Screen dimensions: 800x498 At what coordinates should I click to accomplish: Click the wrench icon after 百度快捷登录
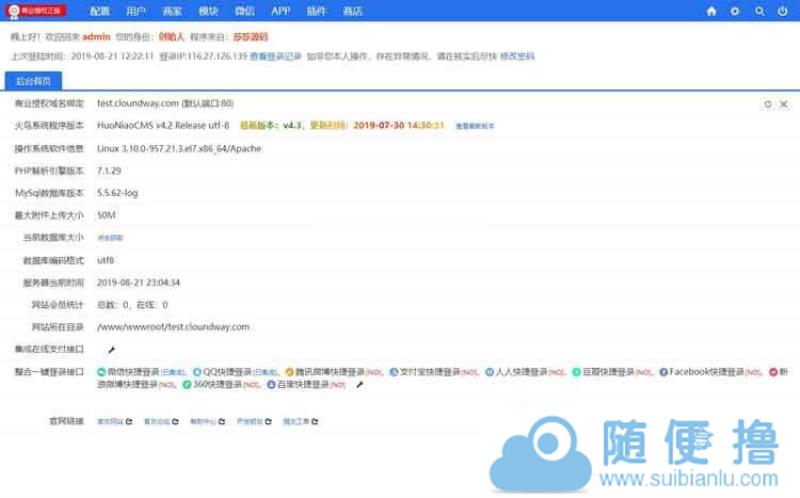pyautogui.click(x=359, y=384)
